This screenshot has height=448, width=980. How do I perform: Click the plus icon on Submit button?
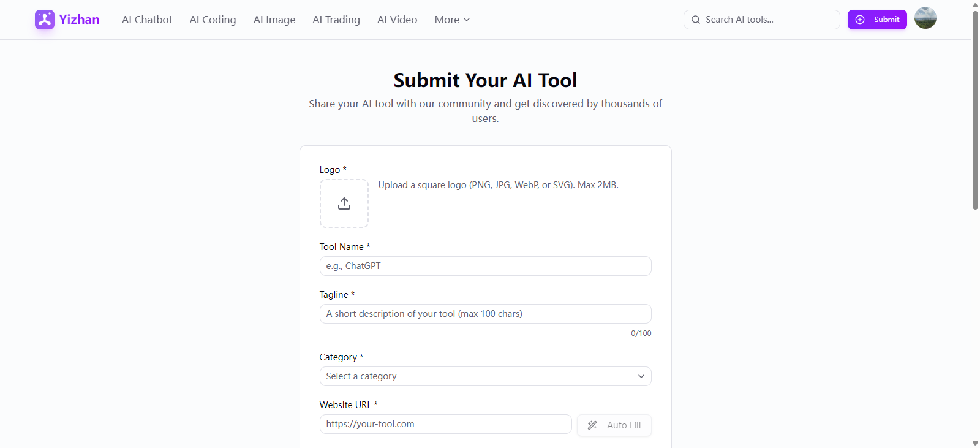tap(860, 20)
